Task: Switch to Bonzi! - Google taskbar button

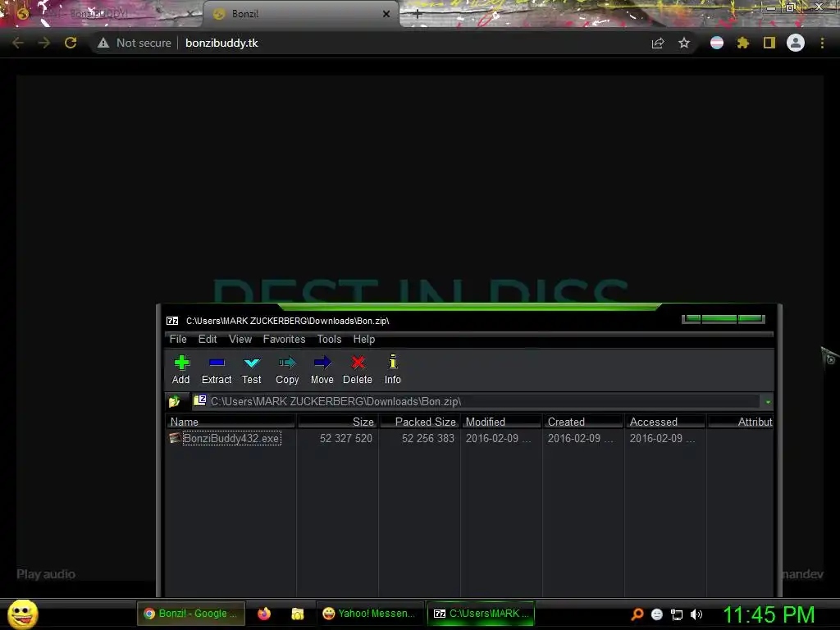Action: point(191,614)
